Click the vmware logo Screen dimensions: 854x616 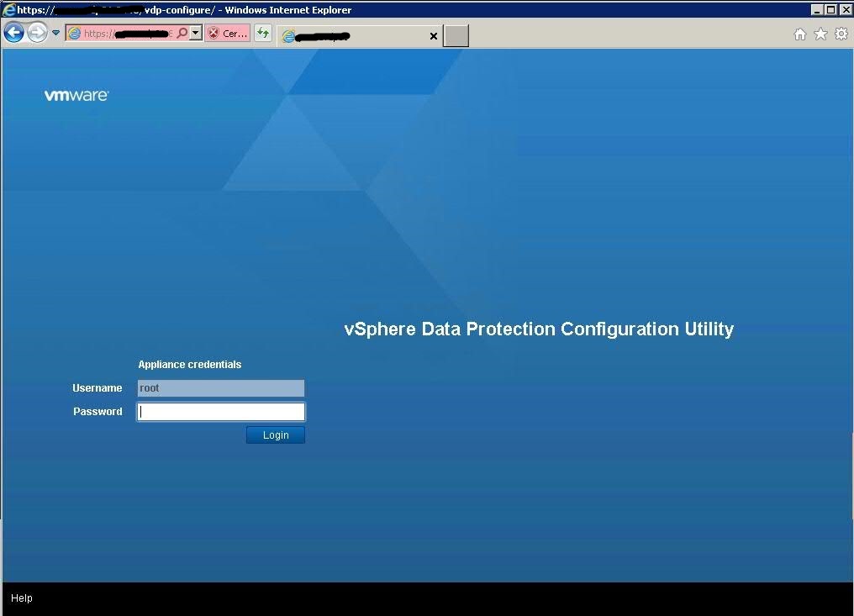(76, 95)
